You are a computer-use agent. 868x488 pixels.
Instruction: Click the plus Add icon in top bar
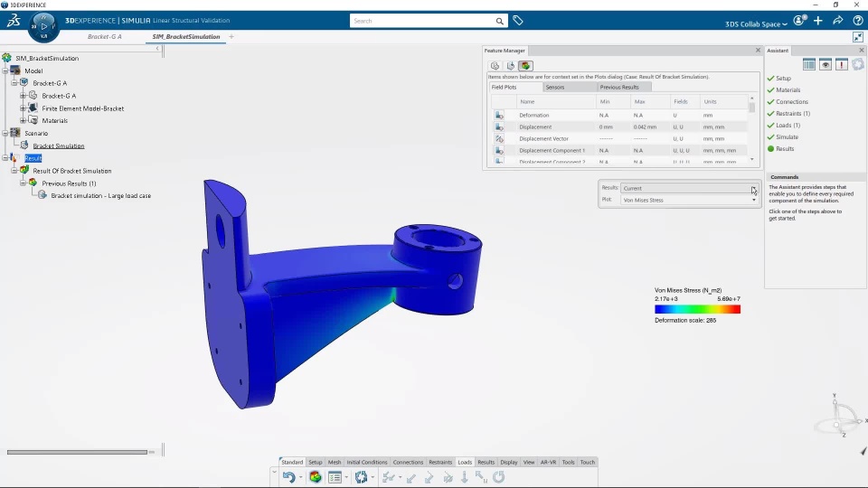click(818, 21)
